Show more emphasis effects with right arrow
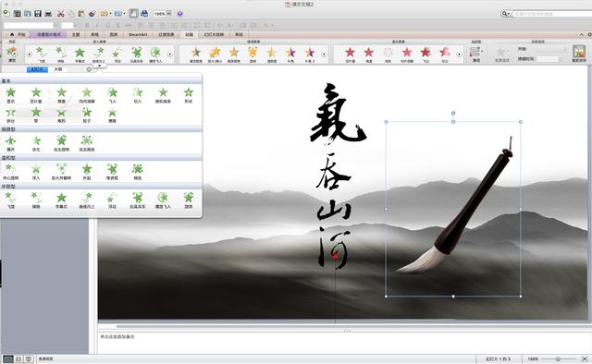The width and height of the screenshot is (592, 364). tap(324, 55)
